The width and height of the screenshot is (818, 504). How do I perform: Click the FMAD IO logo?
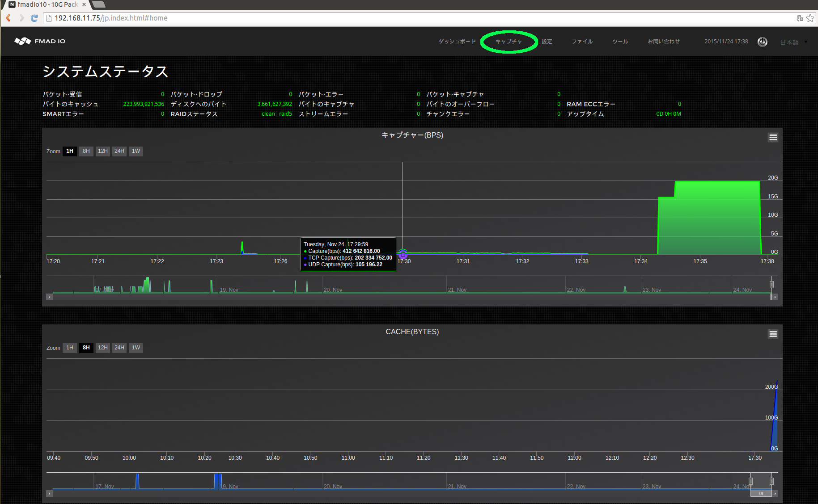point(39,41)
